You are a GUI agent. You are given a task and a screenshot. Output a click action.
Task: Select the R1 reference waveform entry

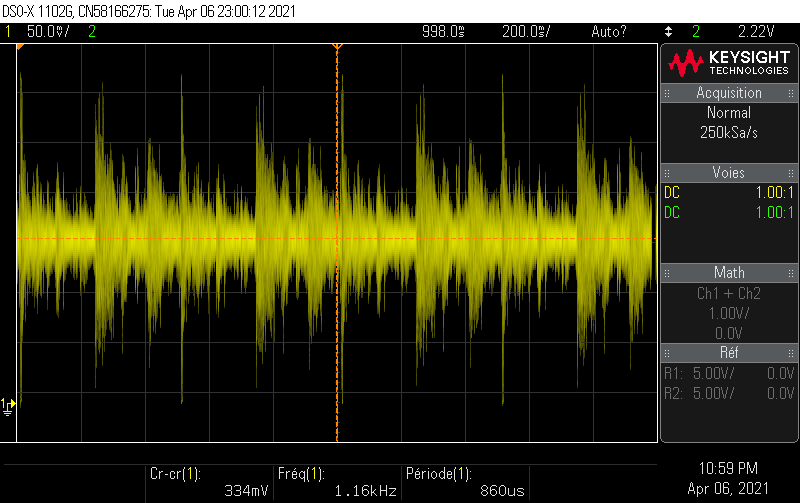(729, 373)
